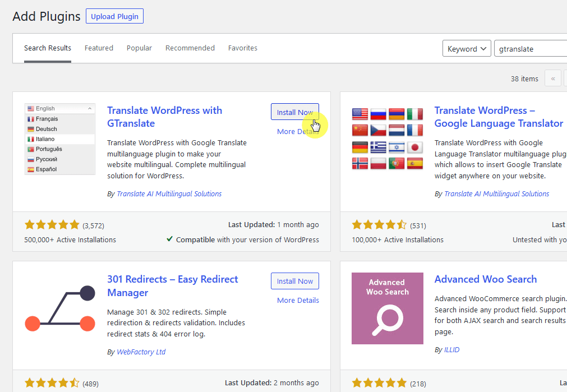Viewport: 567px width, 392px height.
Task: Click the 'Last Updated: 2 months ago' text
Action: tap(272, 382)
